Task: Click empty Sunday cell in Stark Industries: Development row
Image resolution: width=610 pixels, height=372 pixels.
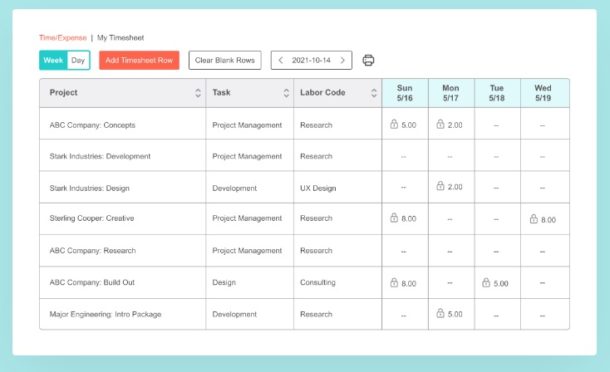Action: pyautogui.click(x=405, y=156)
